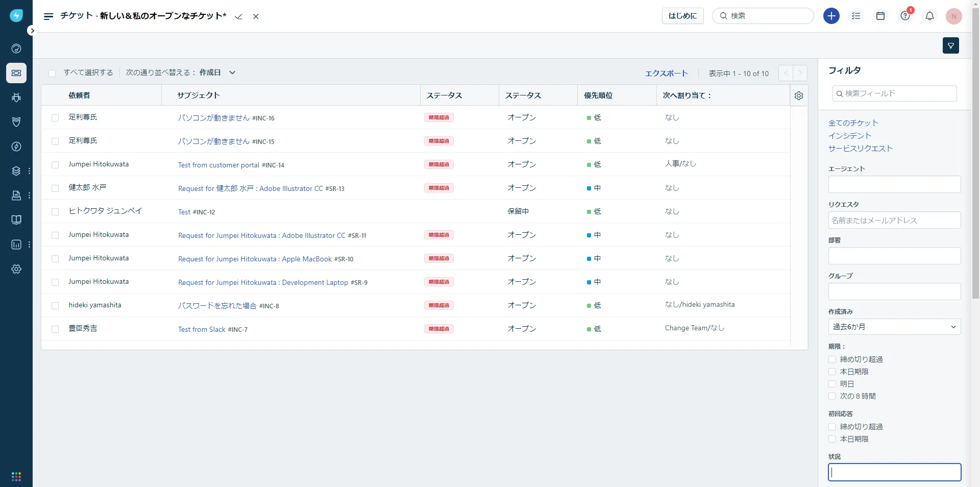
Task: Open the sort by 作成日 dropdown
Action: click(x=217, y=72)
